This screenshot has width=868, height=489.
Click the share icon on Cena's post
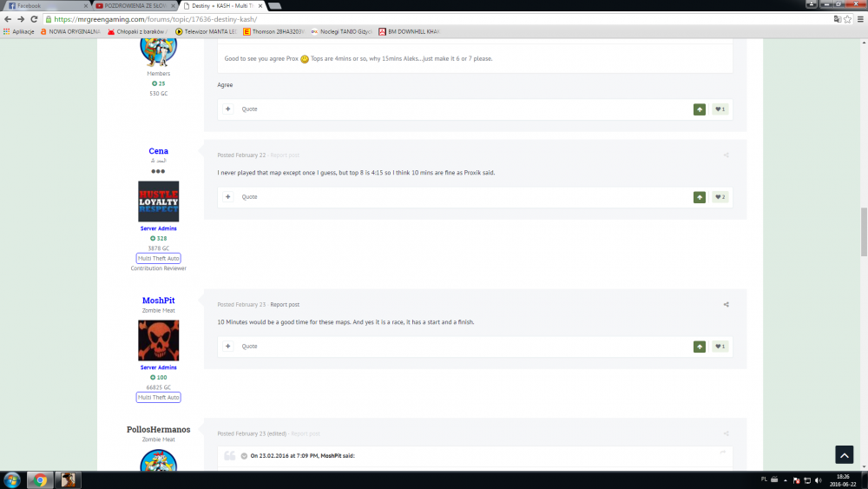coord(726,155)
